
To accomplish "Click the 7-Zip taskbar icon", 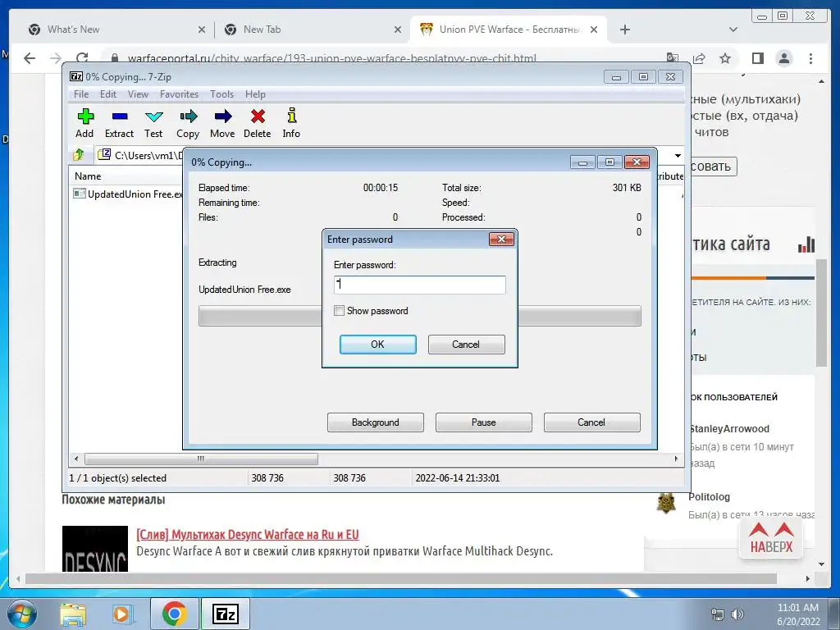I will pyautogui.click(x=226, y=614).
